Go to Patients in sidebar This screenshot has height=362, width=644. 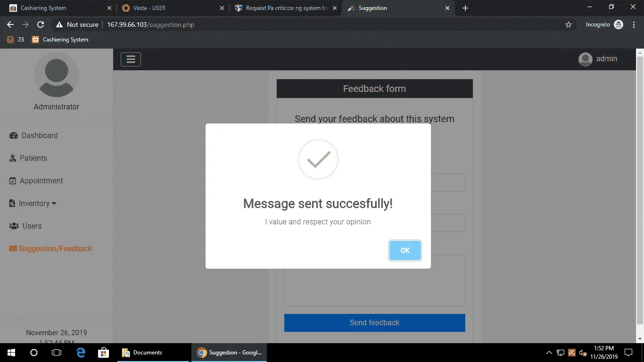coord(28,158)
